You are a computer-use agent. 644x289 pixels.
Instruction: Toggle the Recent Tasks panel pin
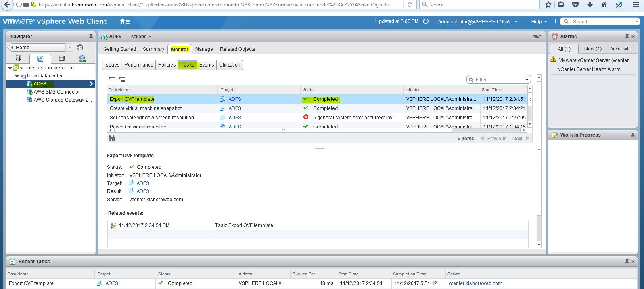coord(627,262)
